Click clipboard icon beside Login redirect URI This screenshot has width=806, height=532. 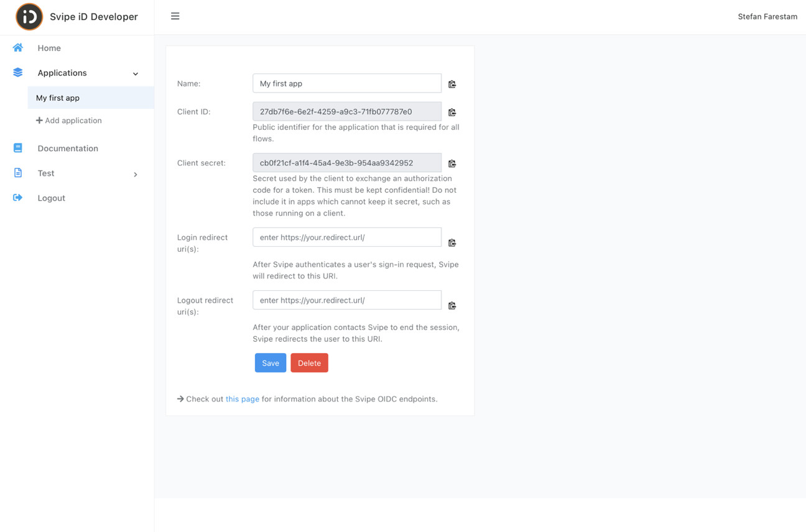pos(452,242)
